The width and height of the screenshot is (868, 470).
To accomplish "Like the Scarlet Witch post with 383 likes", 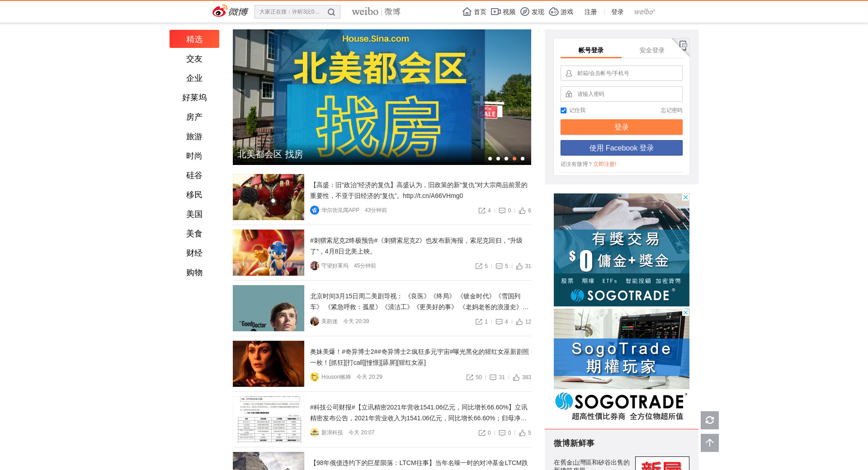I will (516, 377).
